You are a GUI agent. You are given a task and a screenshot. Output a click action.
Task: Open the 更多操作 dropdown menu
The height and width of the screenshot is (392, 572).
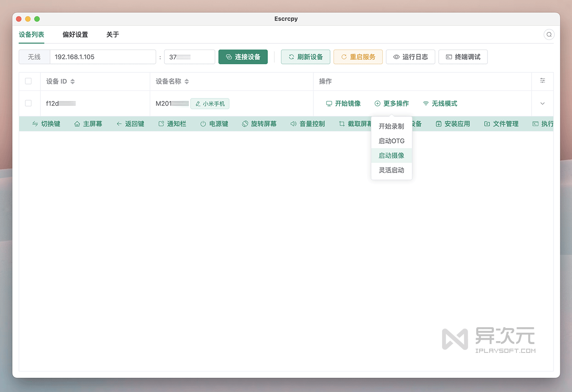click(x=392, y=103)
